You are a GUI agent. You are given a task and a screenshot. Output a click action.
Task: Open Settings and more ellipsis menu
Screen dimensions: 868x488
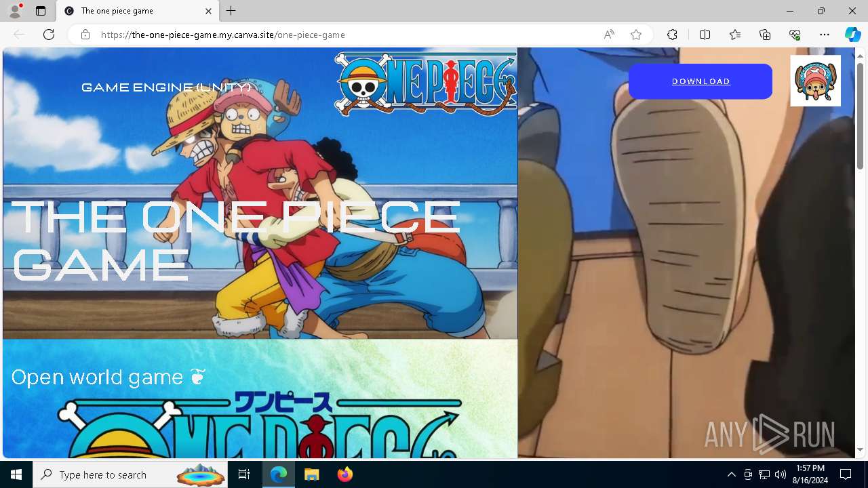(825, 35)
